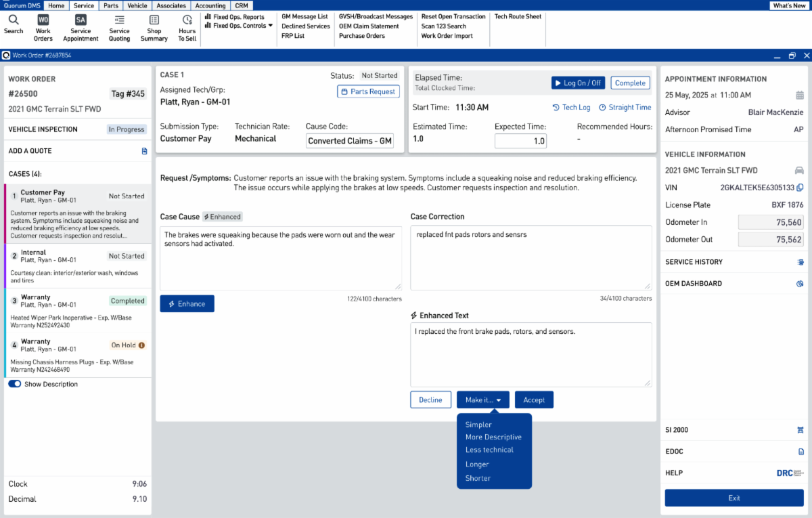Open the Cause Code Converted Claims dropdown
This screenshot has width=812, height=518.
(350, 141)
